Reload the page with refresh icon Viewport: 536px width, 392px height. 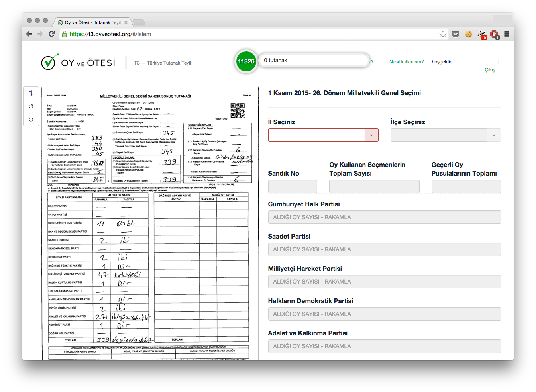pos(51,34)
